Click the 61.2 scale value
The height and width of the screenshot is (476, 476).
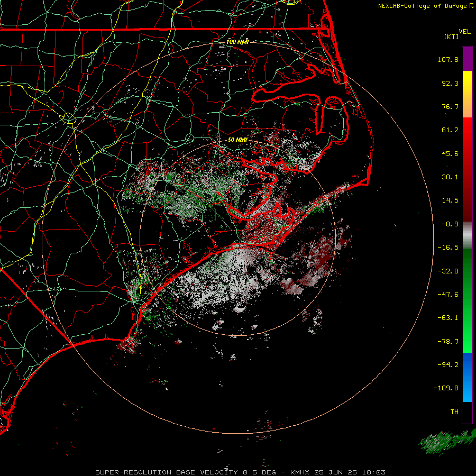point(450,130)
